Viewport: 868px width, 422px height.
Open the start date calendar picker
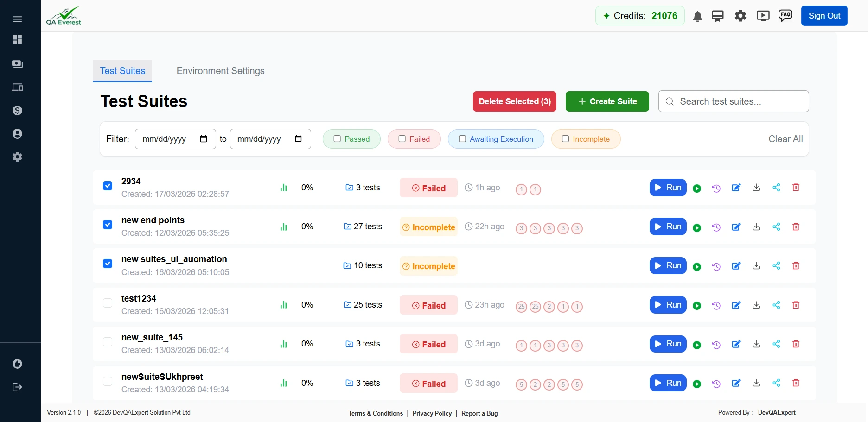point(204,139)
